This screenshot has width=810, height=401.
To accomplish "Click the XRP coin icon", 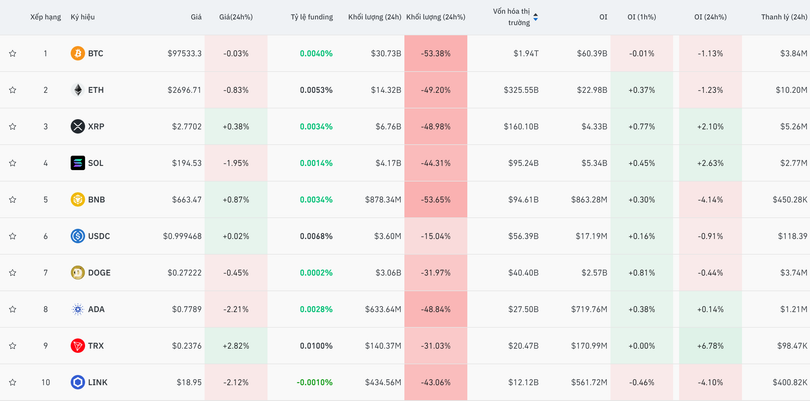I will click(77, 126).
